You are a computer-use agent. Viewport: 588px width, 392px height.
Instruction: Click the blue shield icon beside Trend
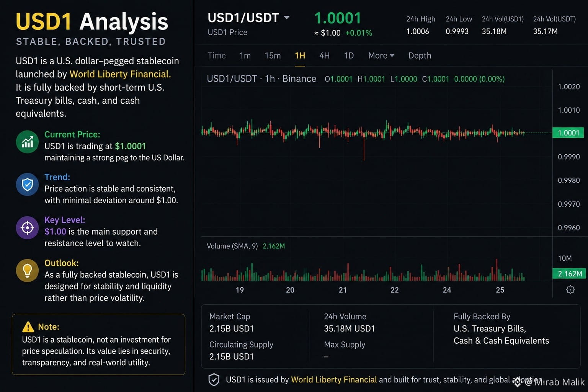[27, 185]
